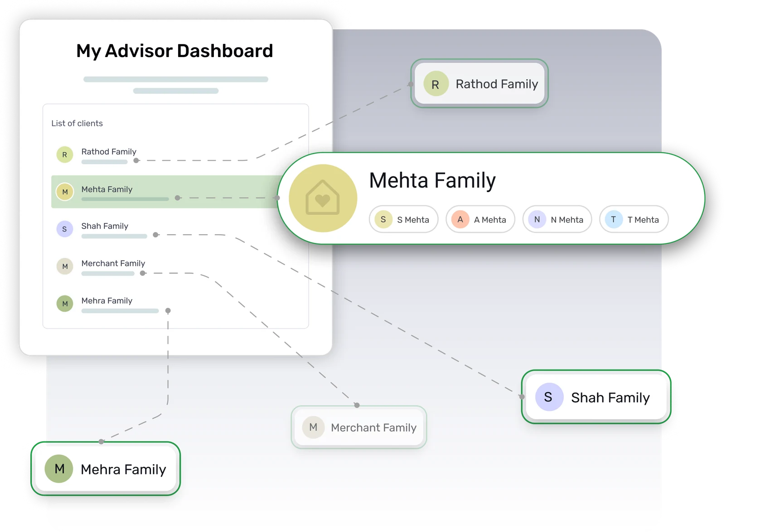The width and height of the screenshot is (765, 532).
Task: Click the Shah Family floating card label
Action: pyautogui.click(x=610, y=397)
